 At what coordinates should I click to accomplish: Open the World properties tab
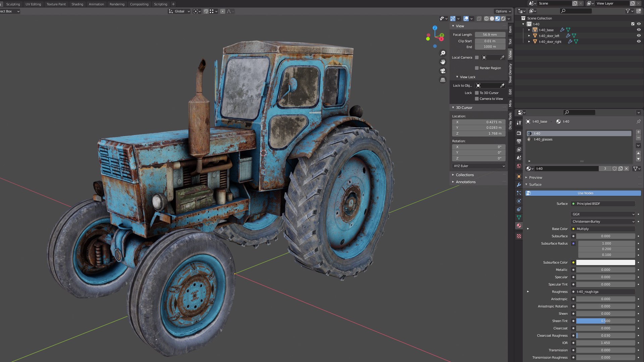pyautogui.click(x=519, y=166)
